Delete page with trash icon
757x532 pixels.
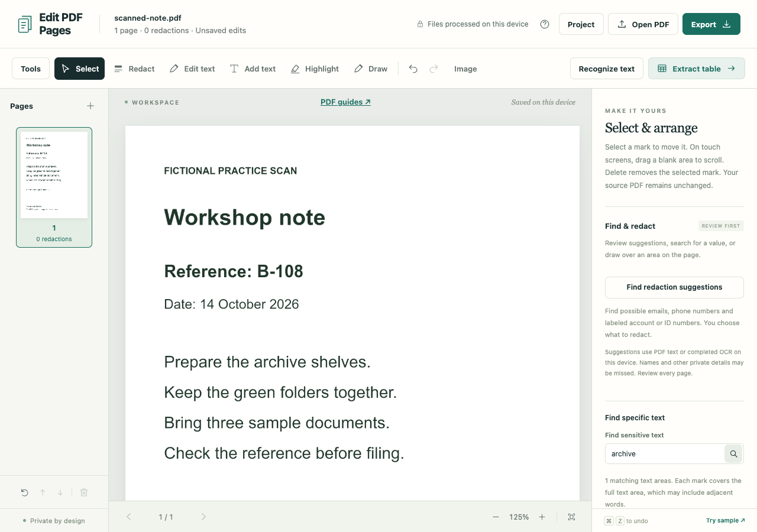click(x=84, y=492)
